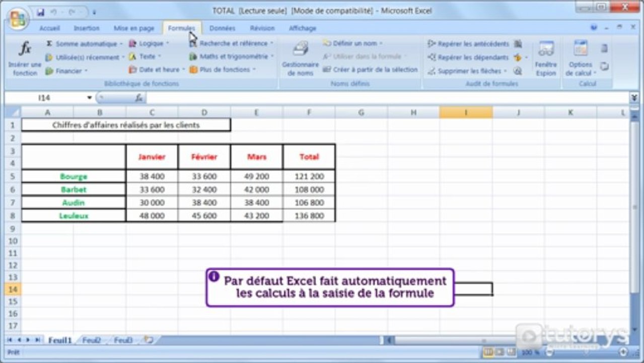Open the Affichage ribbon tab
Screen dimensions: 644x363
pyautogui.click(x=303, y=28)
